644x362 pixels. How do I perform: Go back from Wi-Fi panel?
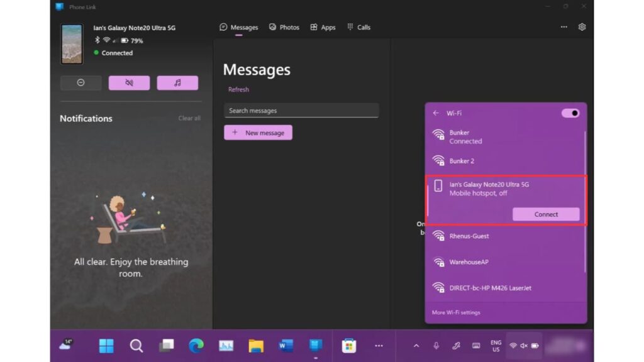tap(436, 113)
